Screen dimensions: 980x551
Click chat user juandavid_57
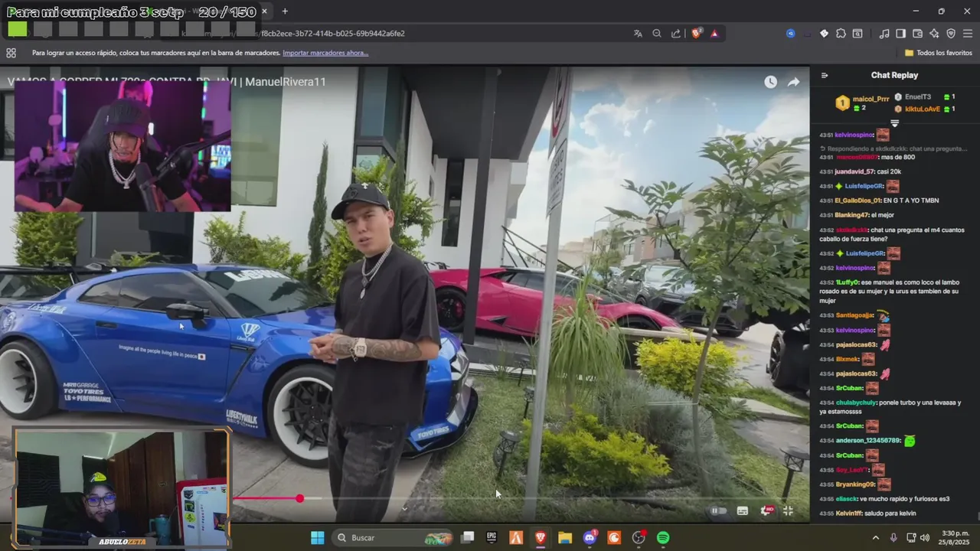click(x=855, y=172)
